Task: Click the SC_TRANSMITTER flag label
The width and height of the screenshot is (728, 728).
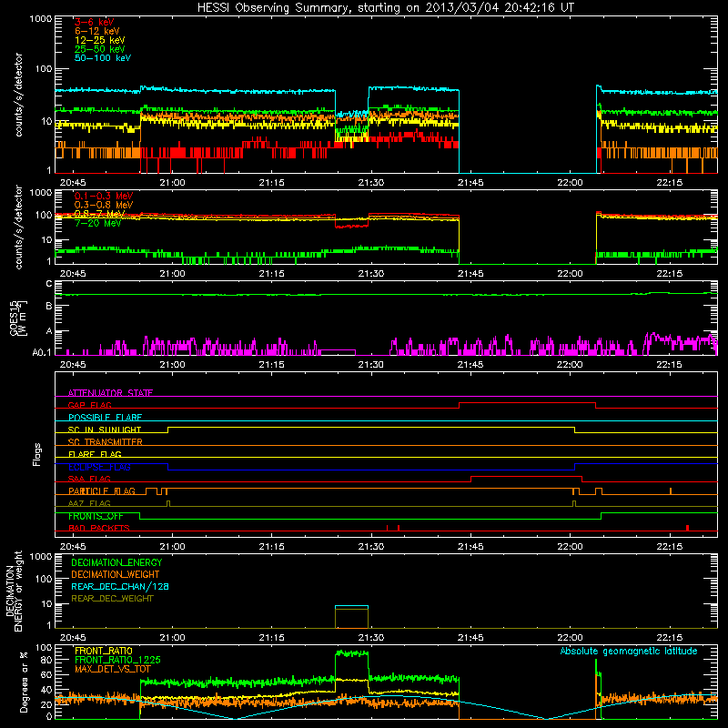Action: pos(106,441)
